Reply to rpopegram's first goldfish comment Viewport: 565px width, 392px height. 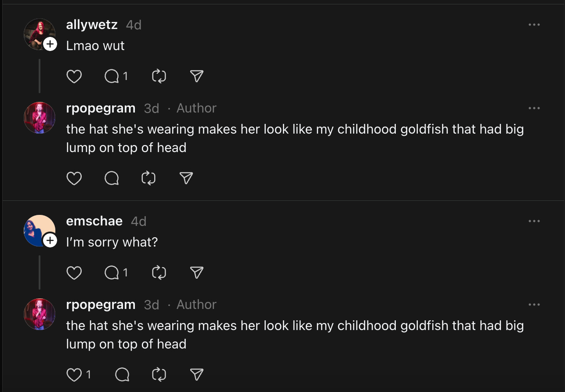coord(112,178)
